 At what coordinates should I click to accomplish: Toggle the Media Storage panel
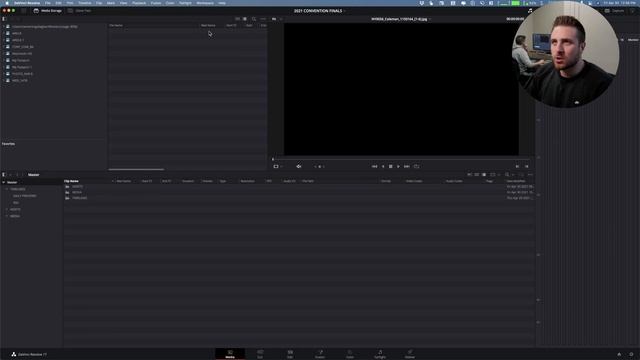[48, 11]
